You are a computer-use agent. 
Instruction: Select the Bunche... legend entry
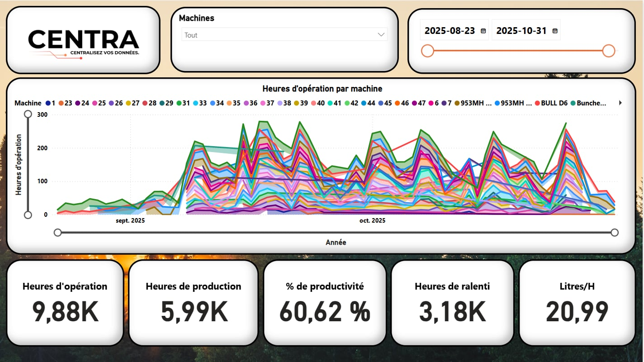588,103
